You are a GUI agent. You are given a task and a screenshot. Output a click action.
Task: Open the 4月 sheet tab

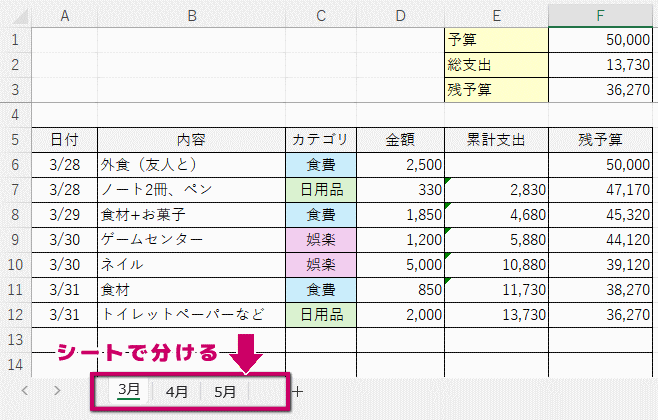pos(176,391)
